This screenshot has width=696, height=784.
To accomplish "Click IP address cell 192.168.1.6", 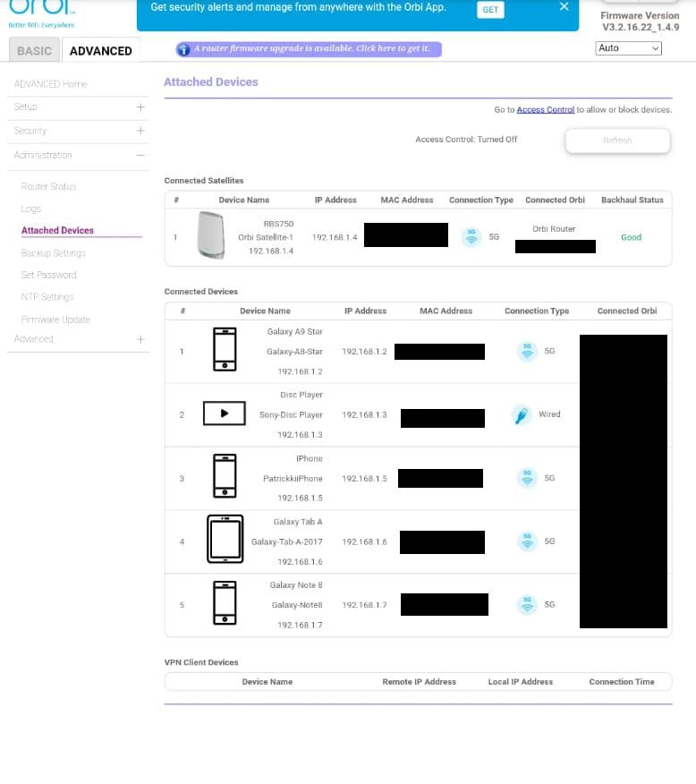I will click(x=364, y=542).
